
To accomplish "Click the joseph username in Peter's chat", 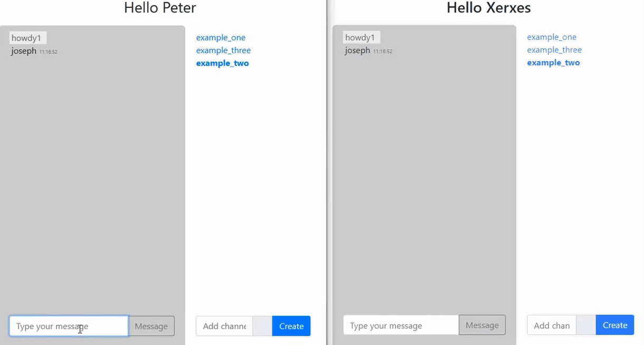I will coord(24,51).
